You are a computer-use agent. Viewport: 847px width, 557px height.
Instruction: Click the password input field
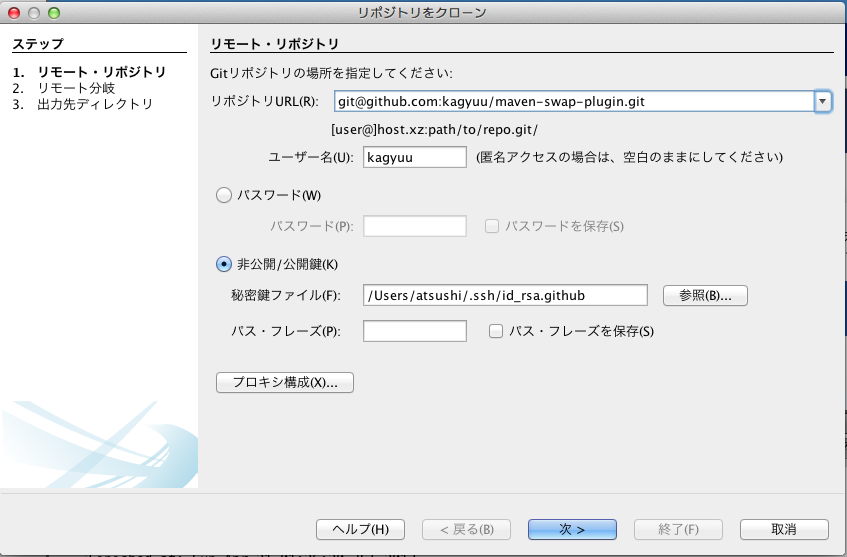[x=415, y=226]
